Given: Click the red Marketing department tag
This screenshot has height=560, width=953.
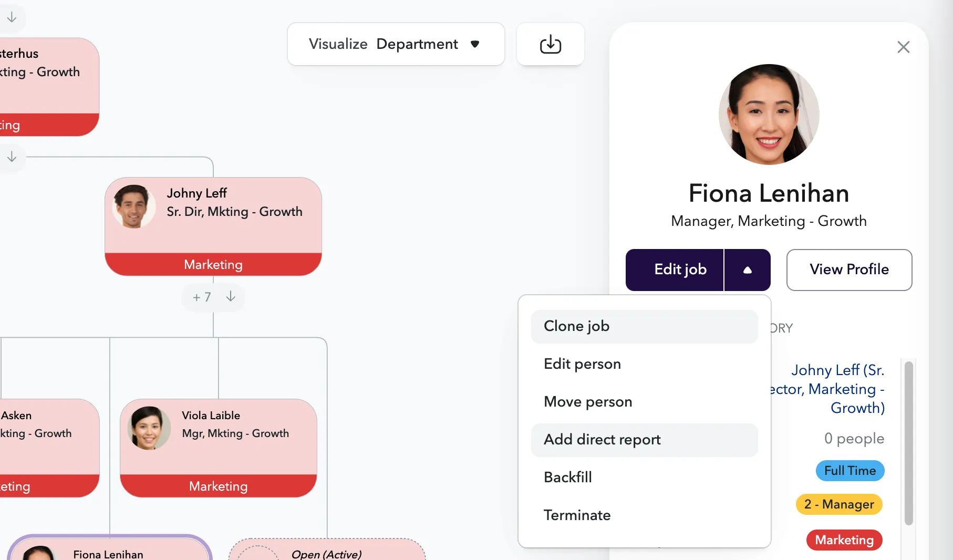Looking at the screenshot, I should (x=844, y=540).
